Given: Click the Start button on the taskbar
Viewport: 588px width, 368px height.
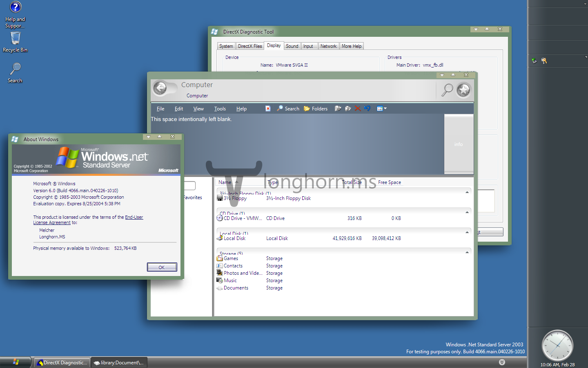Looking at the screenshot, I should (x=16, y=362).
